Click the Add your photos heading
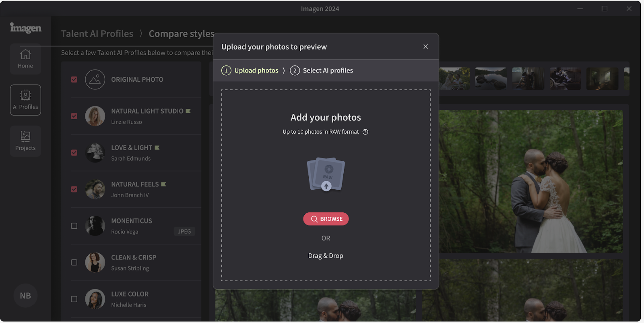 click(326, 117)
